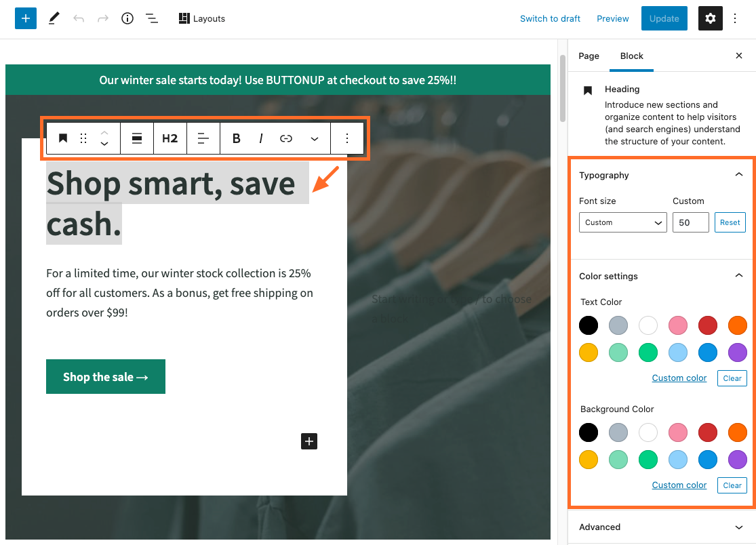756x545 pixels.
Task: Click Shop the sale button
Action: point(106,377)
